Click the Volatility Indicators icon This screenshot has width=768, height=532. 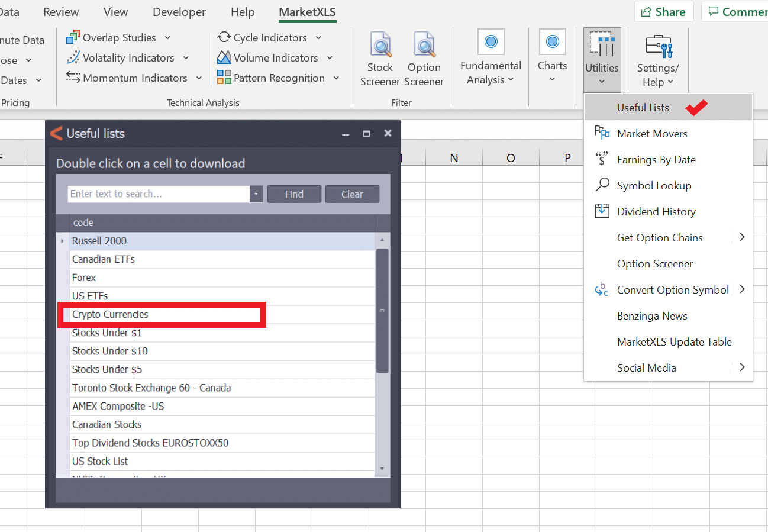(x=73, y=58)
